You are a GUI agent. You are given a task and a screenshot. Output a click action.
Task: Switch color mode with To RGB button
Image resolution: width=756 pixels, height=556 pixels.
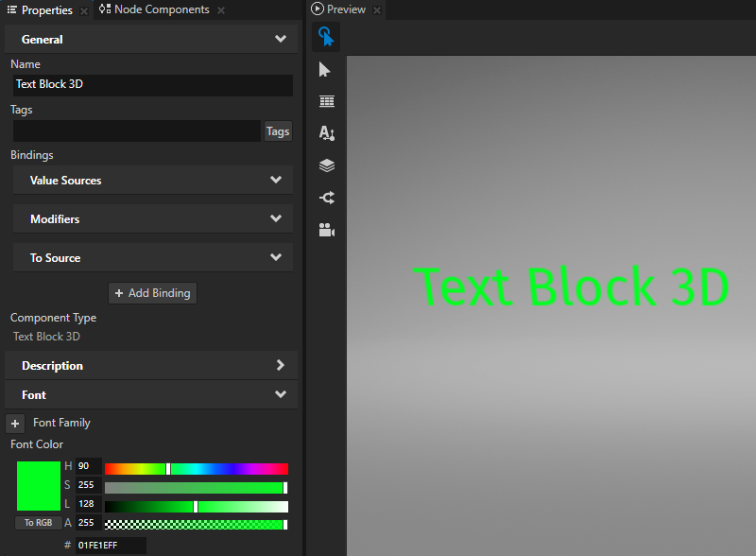[x=38, y=522]
